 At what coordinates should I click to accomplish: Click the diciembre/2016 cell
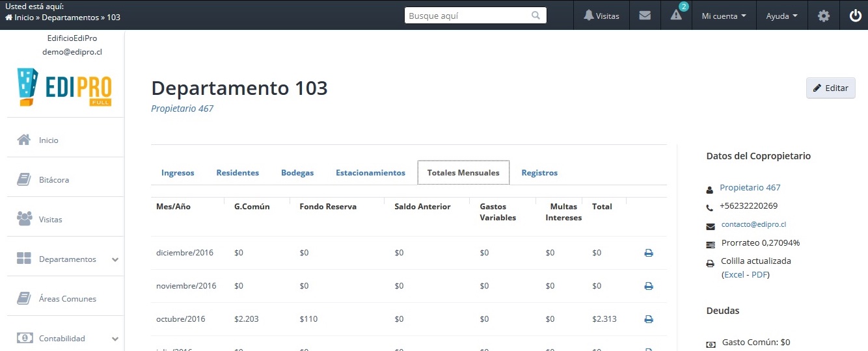click(x=185, y=253)
